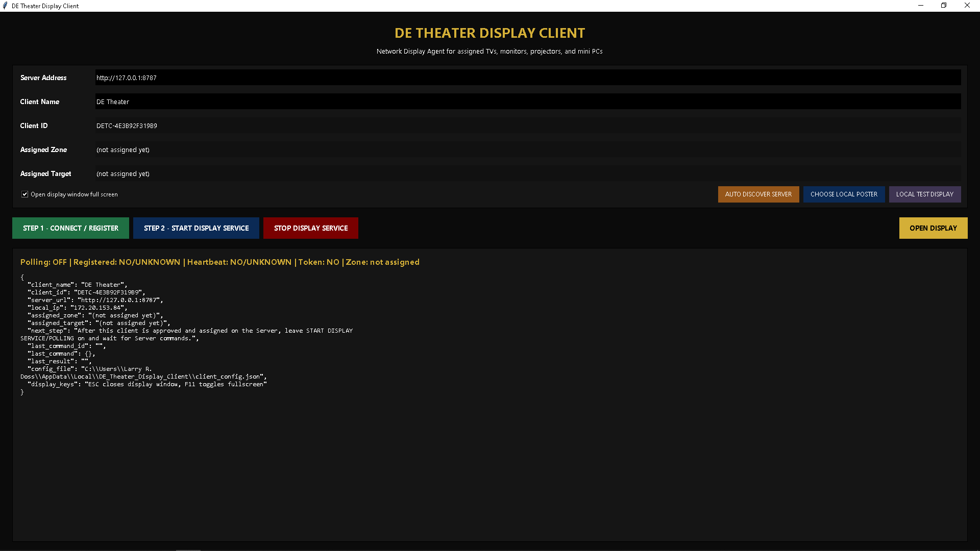Click the Server Address label
The width and height of the screenshot is (980, 551).
(x=43, y=78)
